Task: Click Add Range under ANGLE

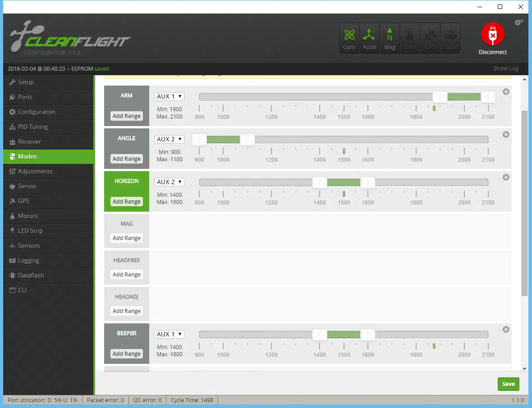Action: pyautogui.click(x=127, y=159)
